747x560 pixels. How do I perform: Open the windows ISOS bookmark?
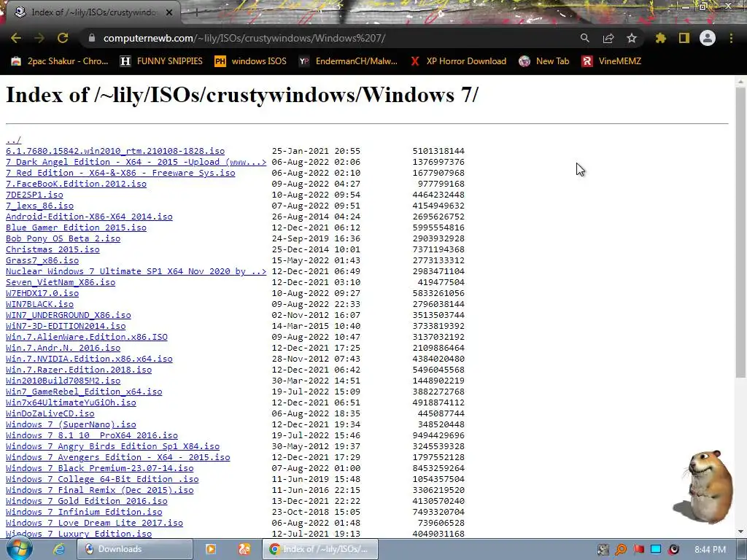click(x=251, y=61)
